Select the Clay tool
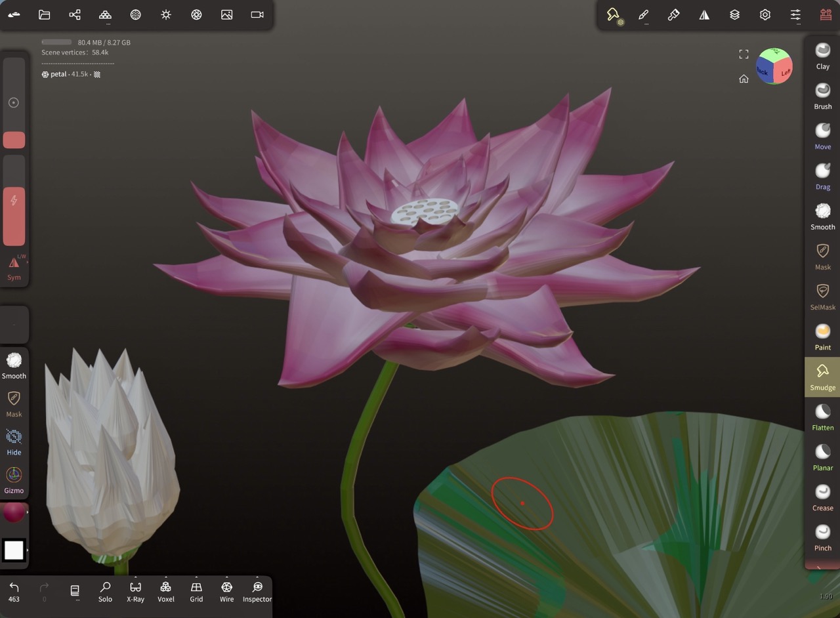The height and width of the screenshot is (618, 840). 823,56
